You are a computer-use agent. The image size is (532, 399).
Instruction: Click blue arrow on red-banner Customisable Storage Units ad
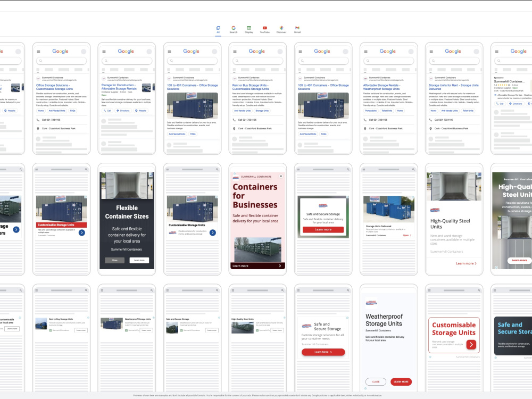(82, 233)
